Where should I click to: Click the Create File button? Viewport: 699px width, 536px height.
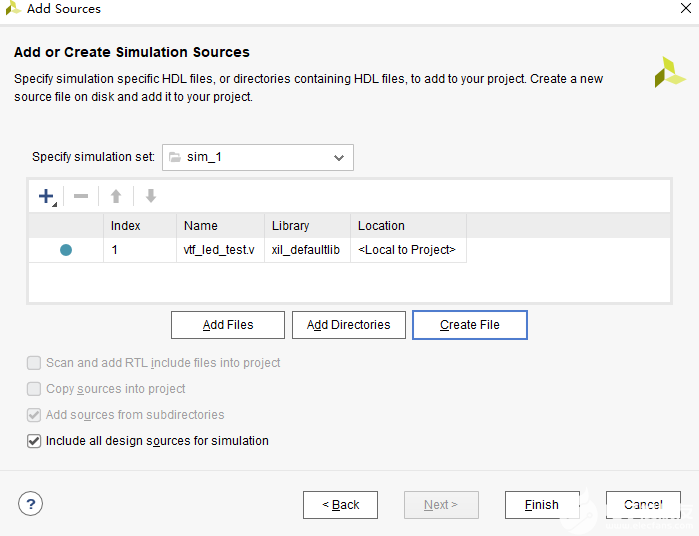tap(469, 325)
